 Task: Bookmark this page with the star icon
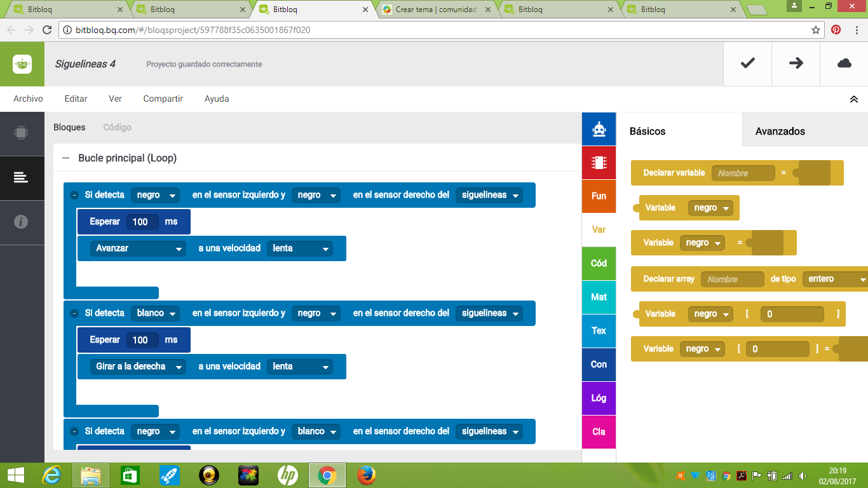tap(816, 30)
